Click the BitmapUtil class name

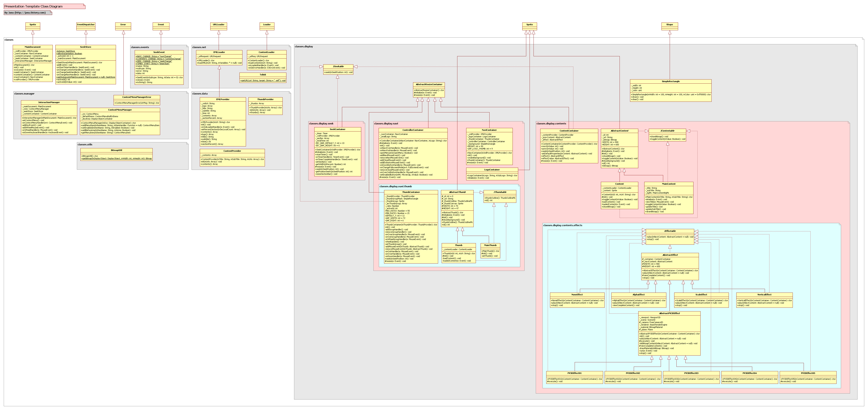pyautogui.click(x=117, y=150)
